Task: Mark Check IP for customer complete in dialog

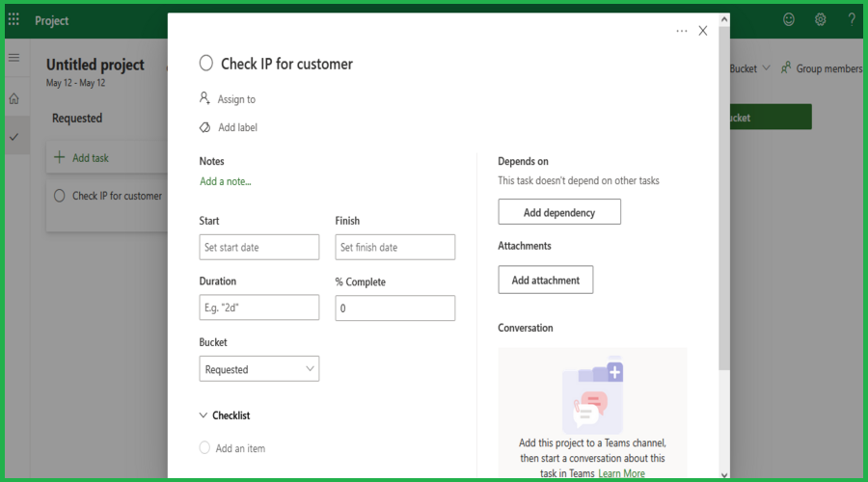Action: (205, 64)
